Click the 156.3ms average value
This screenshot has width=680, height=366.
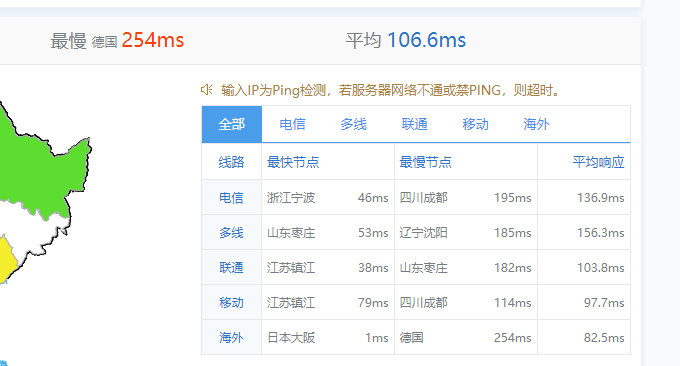(x=601, y=233)
